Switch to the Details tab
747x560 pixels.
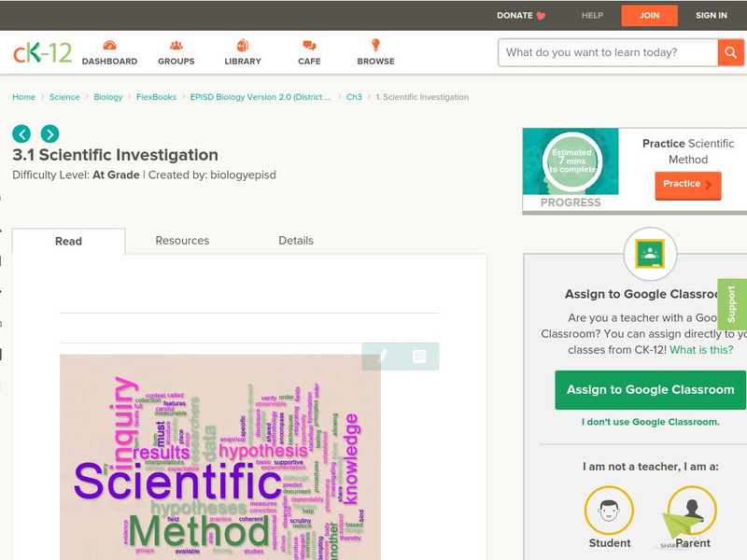[296, 241]
